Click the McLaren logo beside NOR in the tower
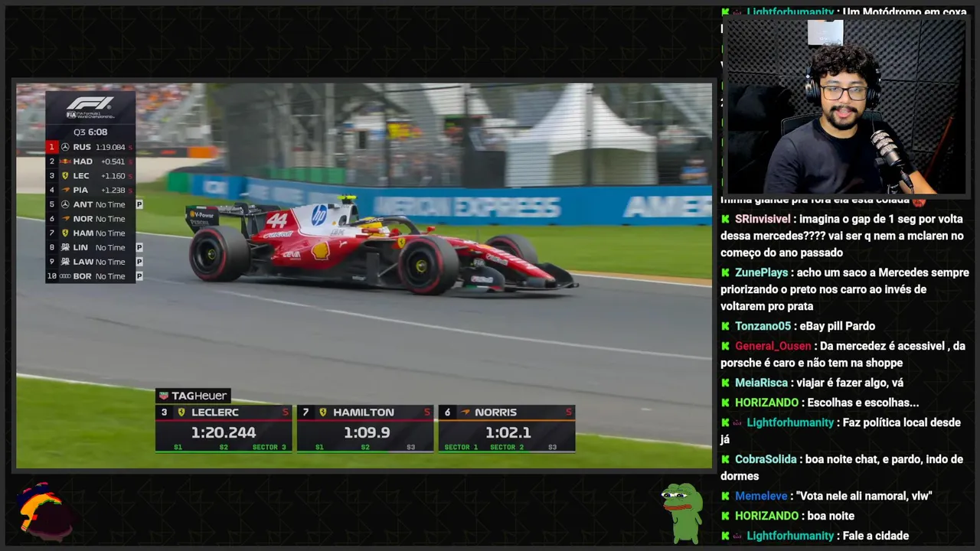 tap(65, 219)
